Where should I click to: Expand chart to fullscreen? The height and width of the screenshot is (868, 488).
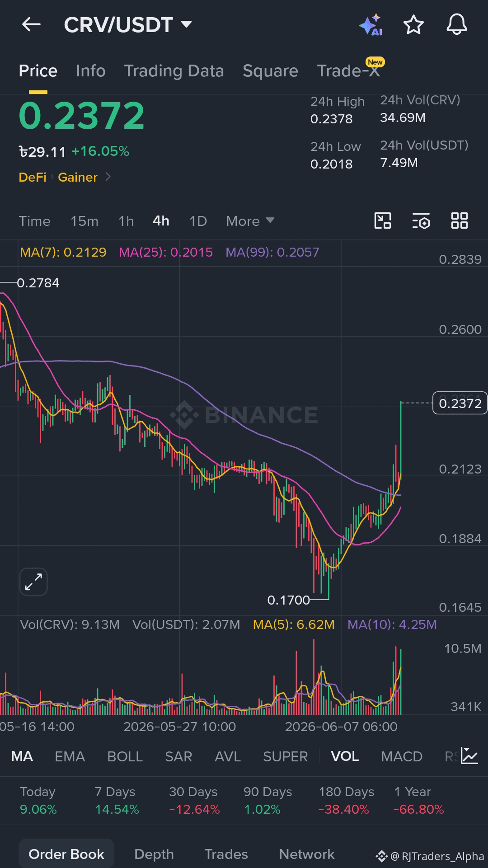point(34,582)
